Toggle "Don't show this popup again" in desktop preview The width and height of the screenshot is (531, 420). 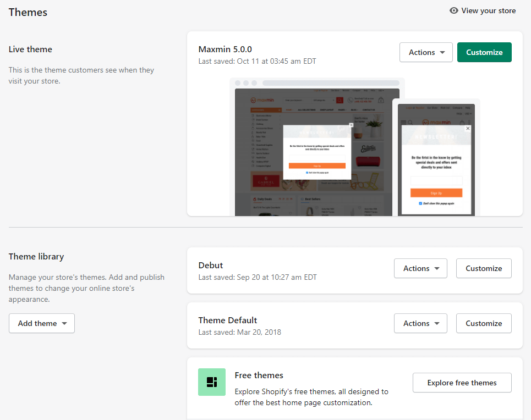306,173
